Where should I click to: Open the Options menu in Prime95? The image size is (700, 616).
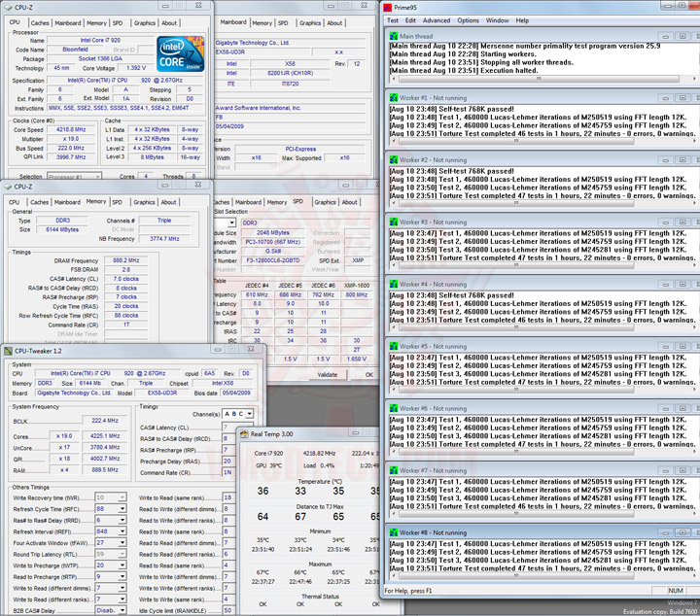click(x=468, y=20)
